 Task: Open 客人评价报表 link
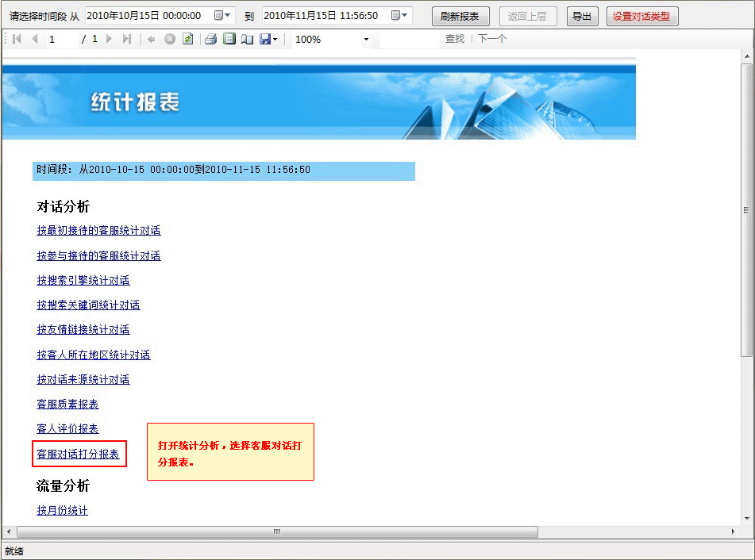click(68, 428)
